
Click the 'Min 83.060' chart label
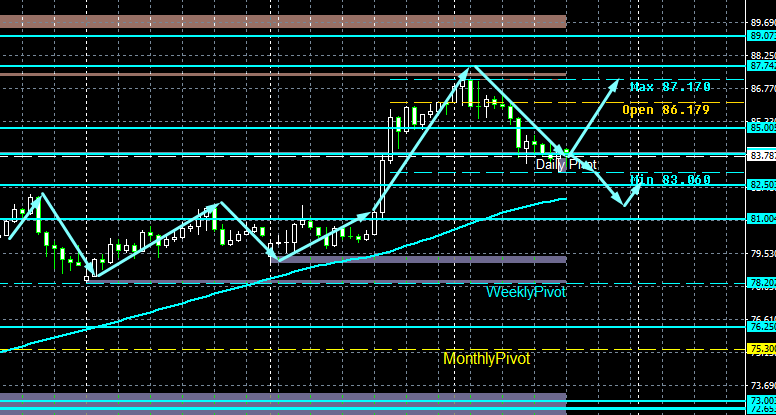click(x=670, y=180)
